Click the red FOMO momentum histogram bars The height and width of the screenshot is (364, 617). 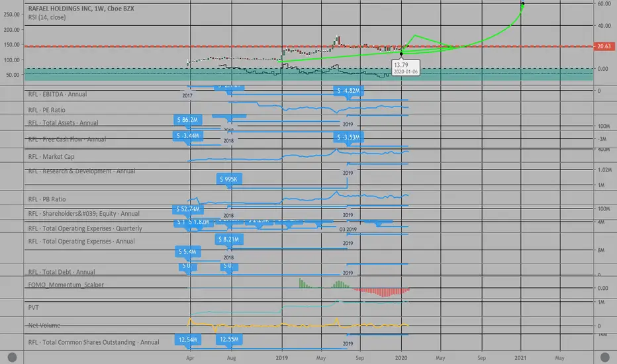click(x=381, y=292)
